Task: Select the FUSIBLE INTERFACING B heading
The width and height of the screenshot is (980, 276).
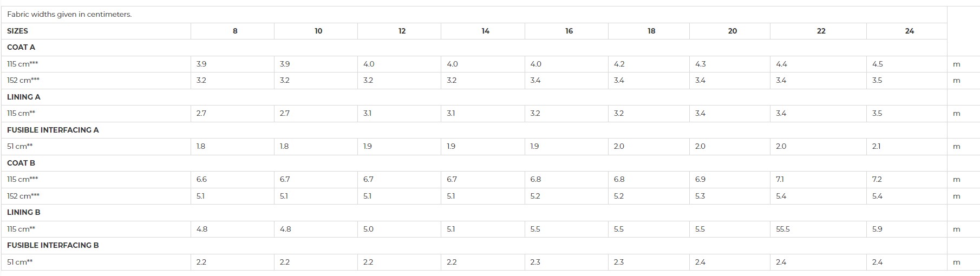Action: click(53, 245)
